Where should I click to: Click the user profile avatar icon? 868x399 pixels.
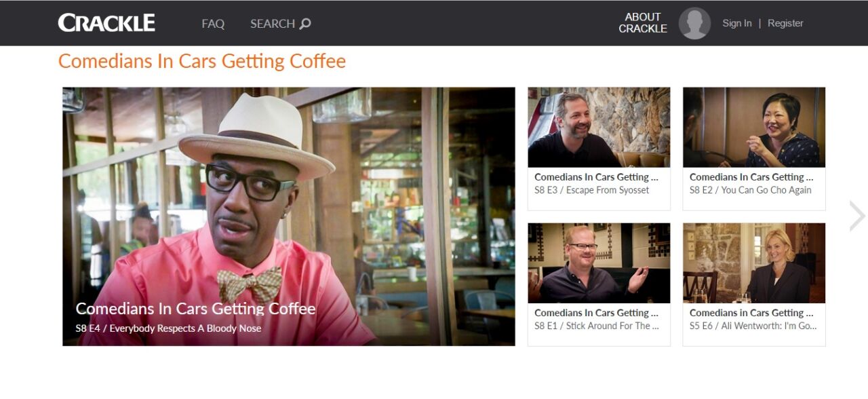[x=694, y=23]
